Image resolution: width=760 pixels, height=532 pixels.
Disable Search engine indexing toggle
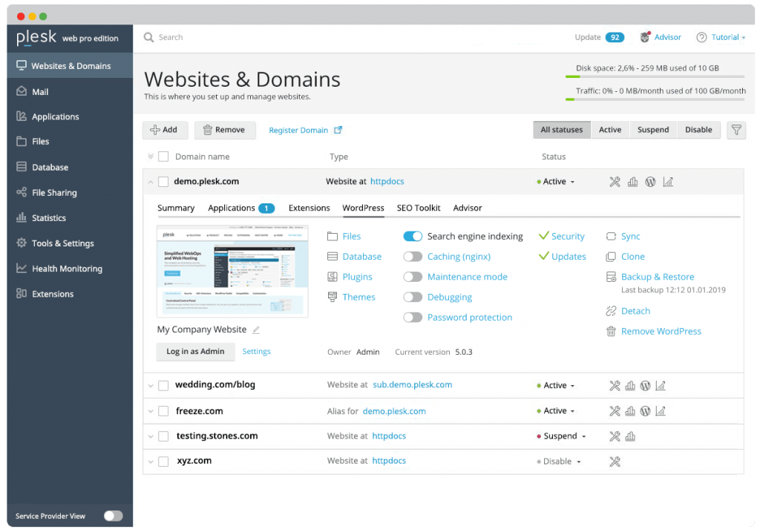click(x=413, y=237)
